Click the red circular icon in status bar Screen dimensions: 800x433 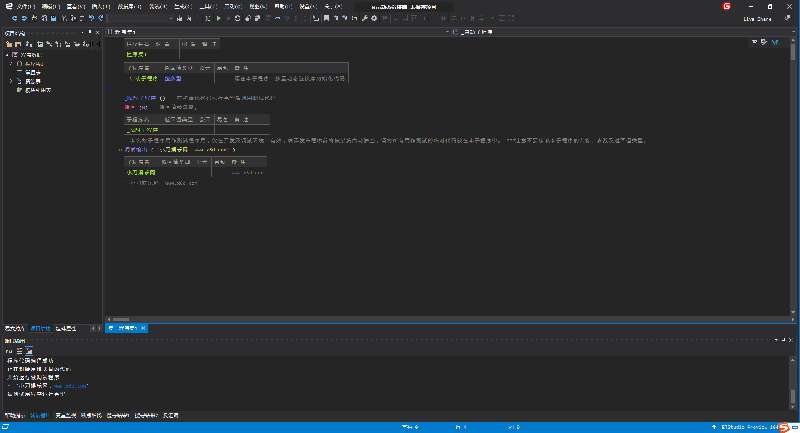tap(783, 427)
